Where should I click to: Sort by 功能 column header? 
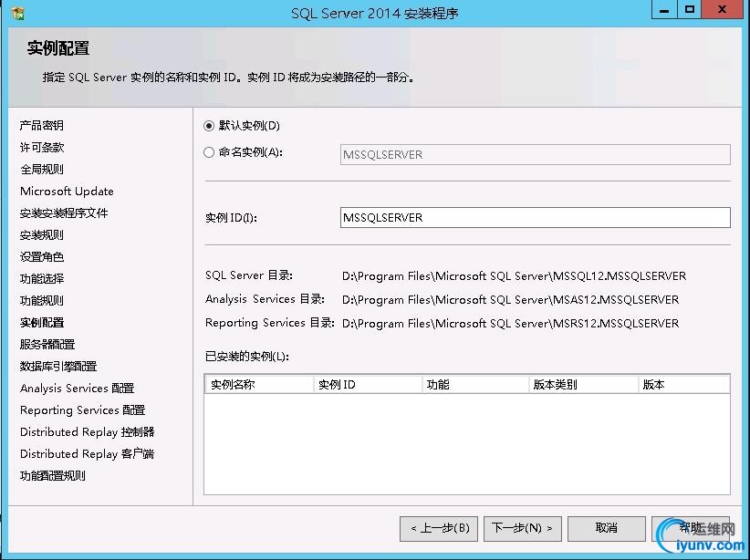click(475, 385)
